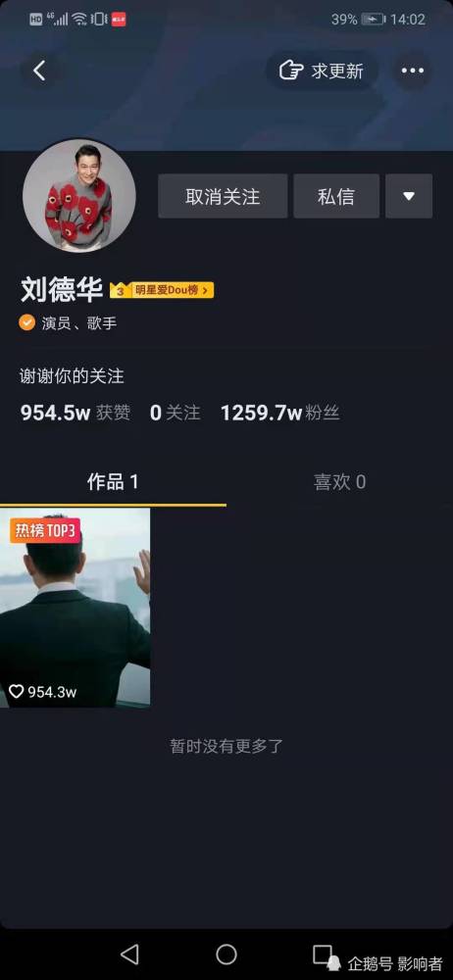Screen dimensions: 453x980
Task: Expand the dropdown arrow beside 私信
Action: pos(409,196)
